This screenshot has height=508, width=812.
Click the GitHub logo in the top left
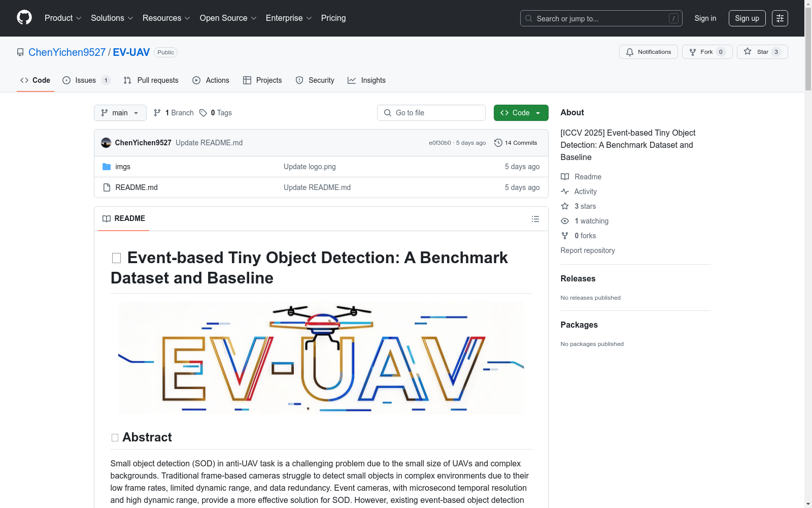(x=24, y=18)
